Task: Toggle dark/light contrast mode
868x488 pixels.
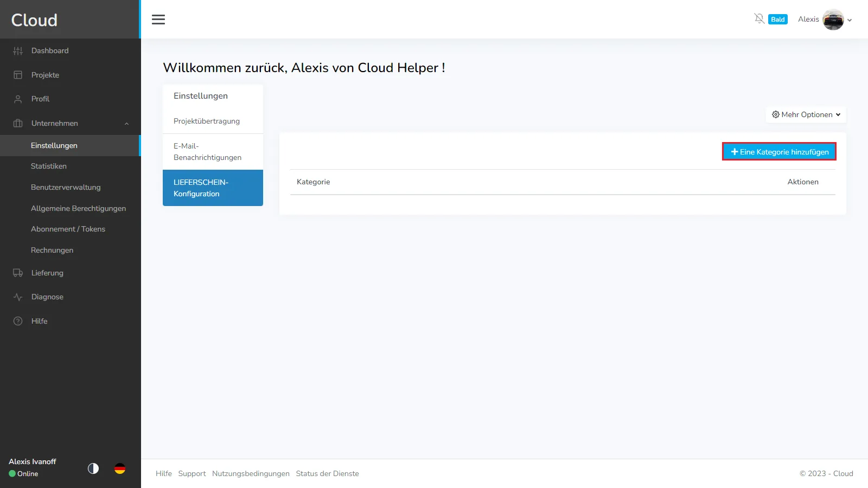Action: (93, 468)
